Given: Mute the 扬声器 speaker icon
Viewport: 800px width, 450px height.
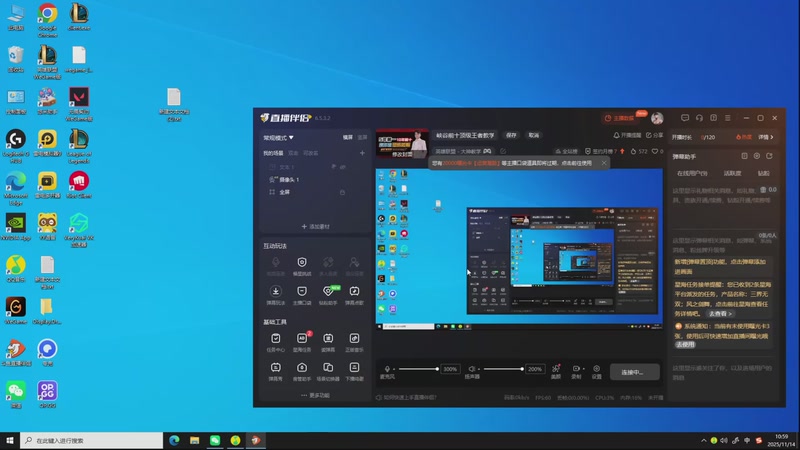Looking at the screenshot, I should (x=472, y=369).
